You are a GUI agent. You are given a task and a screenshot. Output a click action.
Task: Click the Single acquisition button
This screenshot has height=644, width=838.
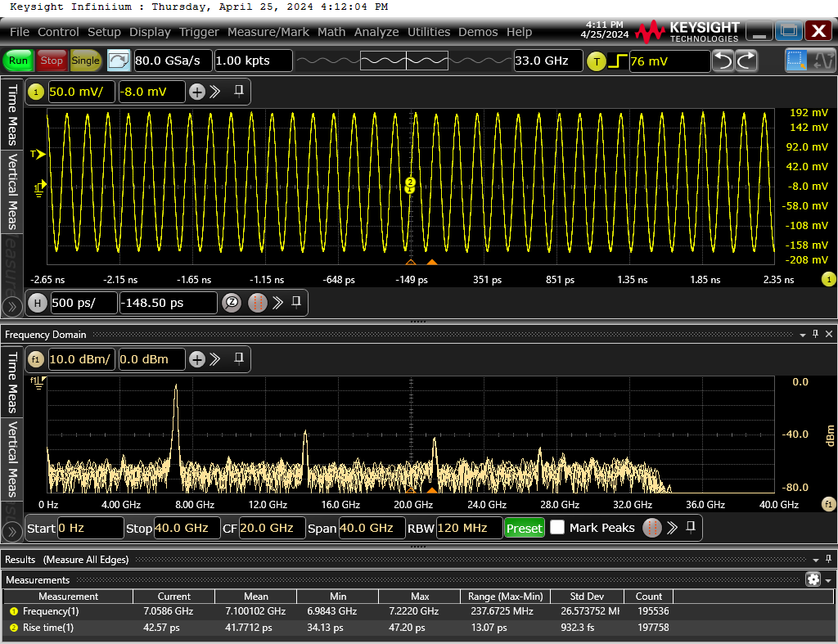point(85,61)
